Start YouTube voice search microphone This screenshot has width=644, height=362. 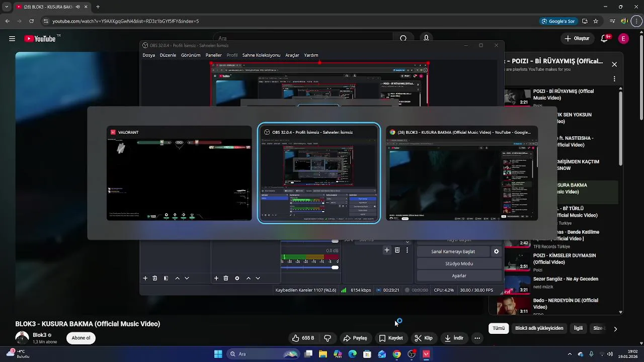(426, 38)
